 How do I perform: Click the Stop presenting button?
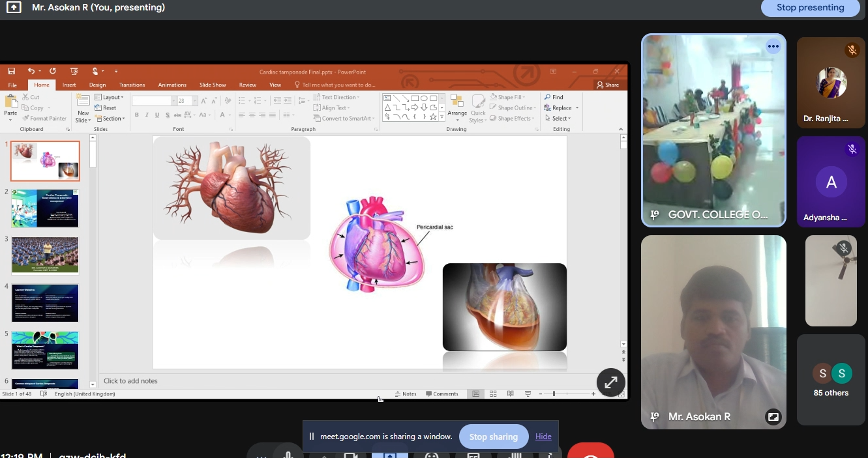810,8
